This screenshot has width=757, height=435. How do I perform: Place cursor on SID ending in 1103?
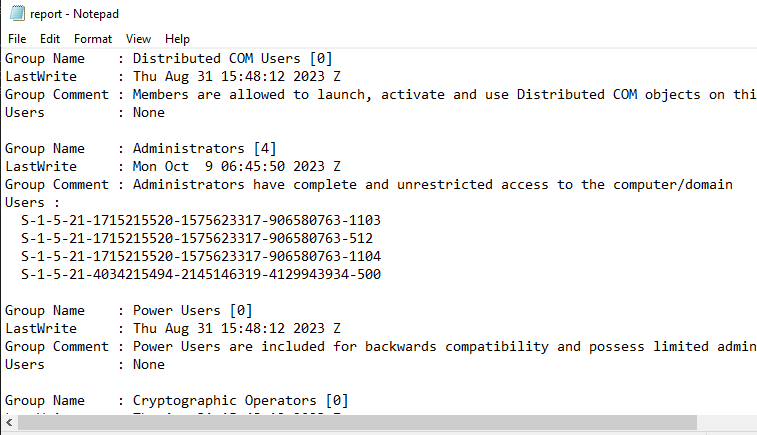[200, 221]
